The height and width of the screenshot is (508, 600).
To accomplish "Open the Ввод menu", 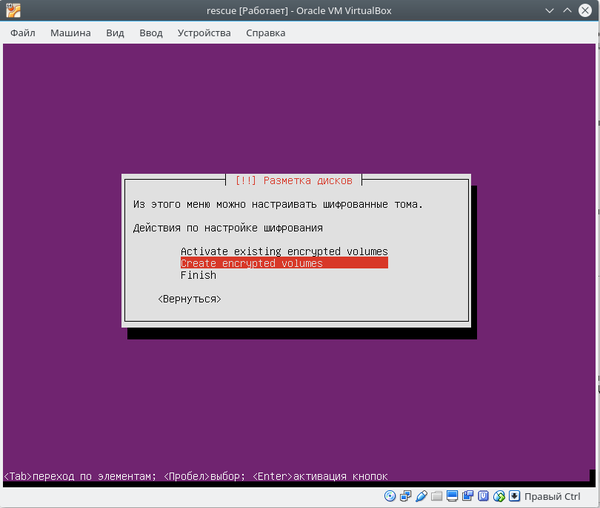I will (x=151, y=33).
